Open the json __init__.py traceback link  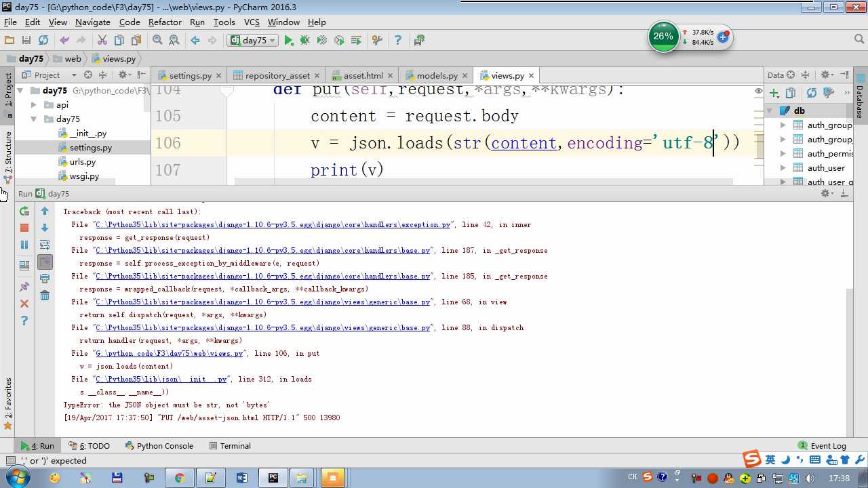161,380
